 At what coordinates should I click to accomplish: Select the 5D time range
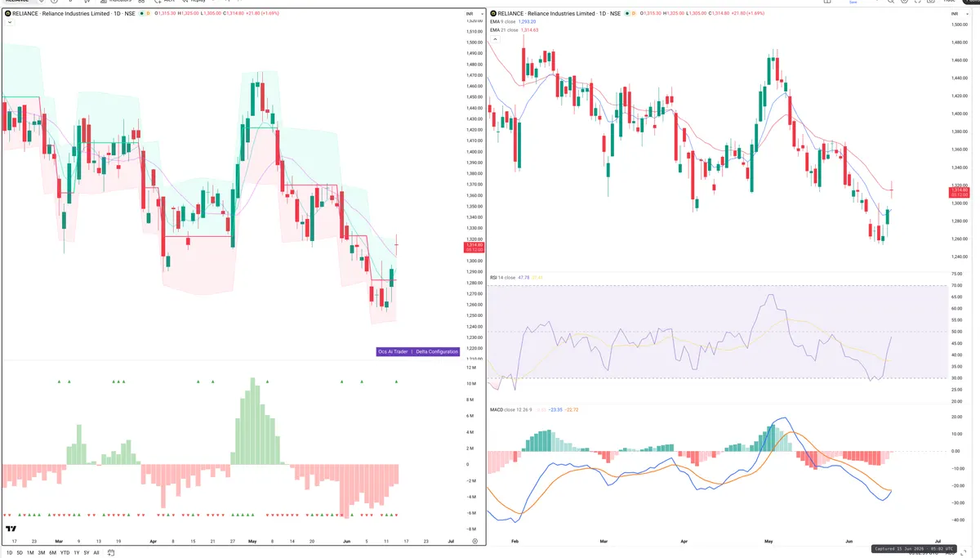(x=20, y=553)
